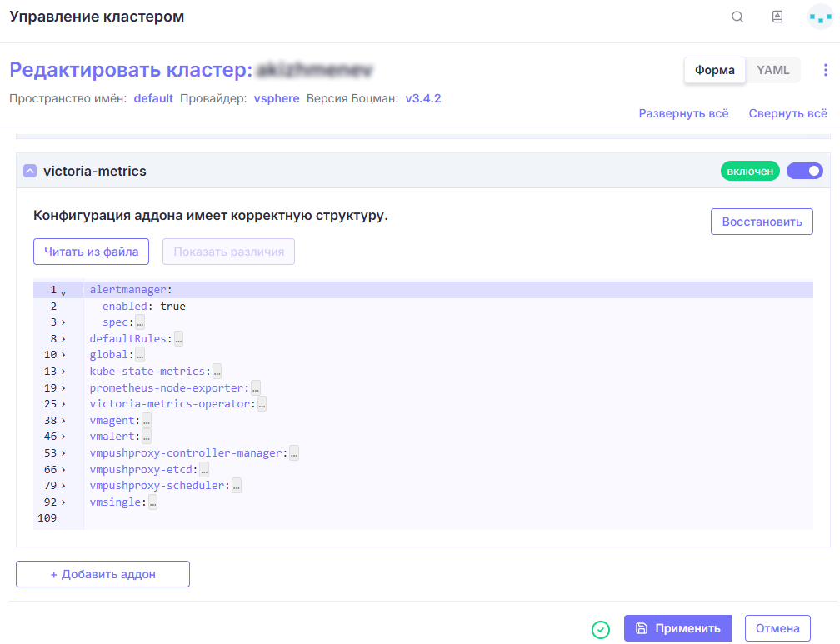Viewport: 840px width, 644px height.
Task: Click + Добавить аддон button
Action: (102, 574)
